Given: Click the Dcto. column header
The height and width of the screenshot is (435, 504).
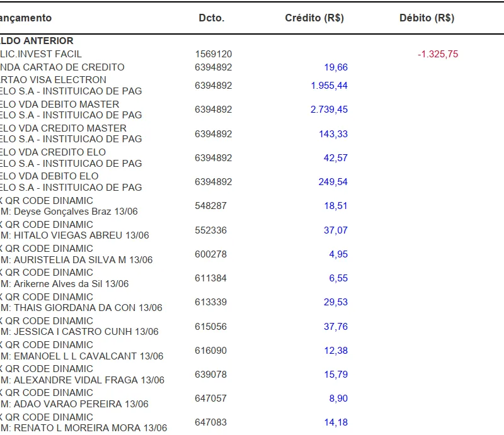Looking at the screenshot, I should (x=211, y=18).
